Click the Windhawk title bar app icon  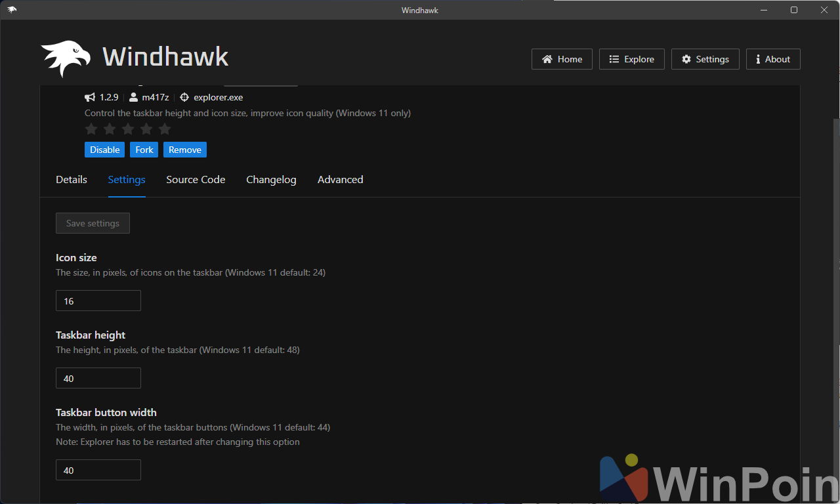(x=12, y=10)
